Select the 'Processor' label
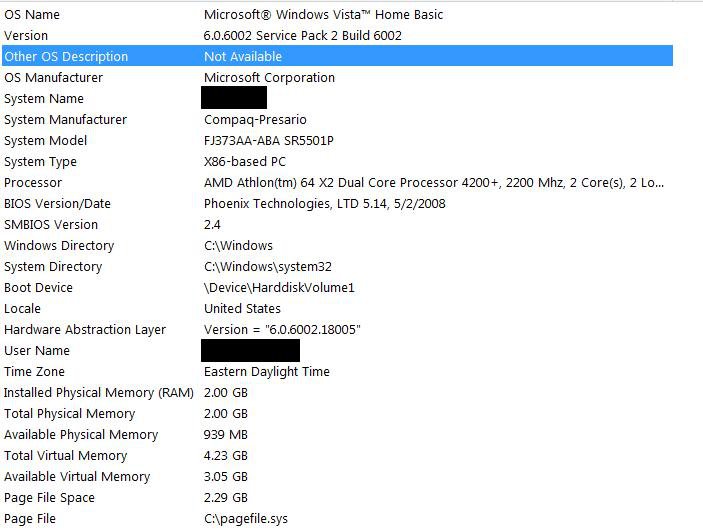This screenshot has height=531, width=703. tap(33, 183)
